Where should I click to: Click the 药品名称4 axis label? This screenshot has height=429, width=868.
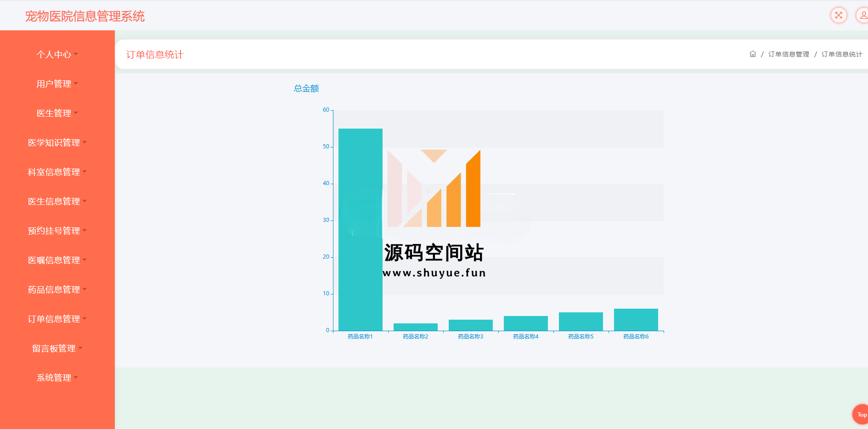pyautogui.click(x=526, y=337)
